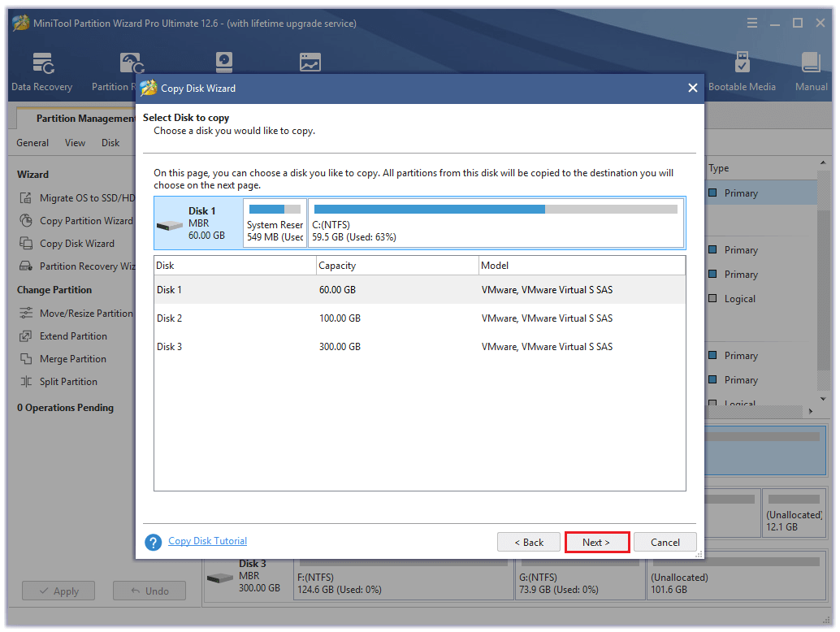Click the hamburger menu icon in title bar
840x632 pixels.
point(752,23)
